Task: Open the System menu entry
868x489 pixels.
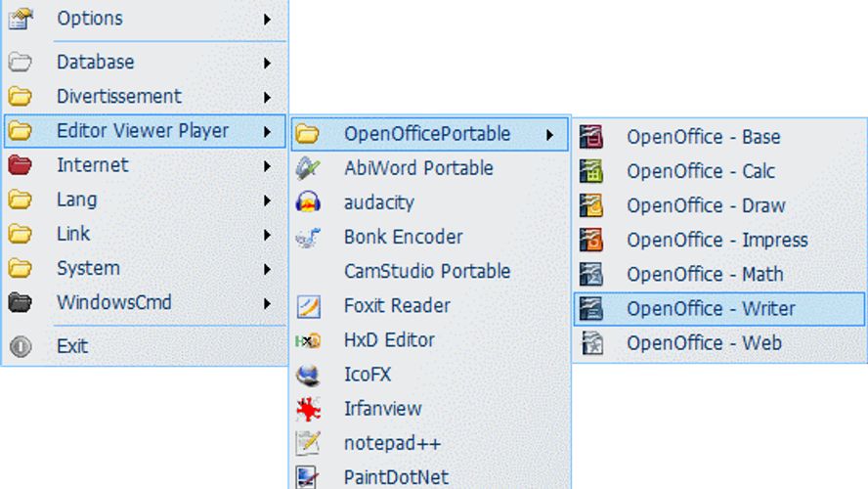Action: coord(145,268)
